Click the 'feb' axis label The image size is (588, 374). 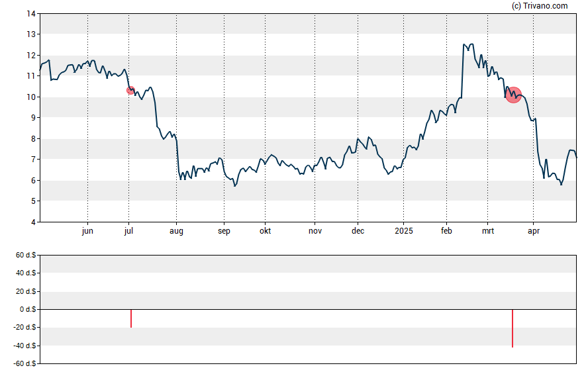[446, 231]
